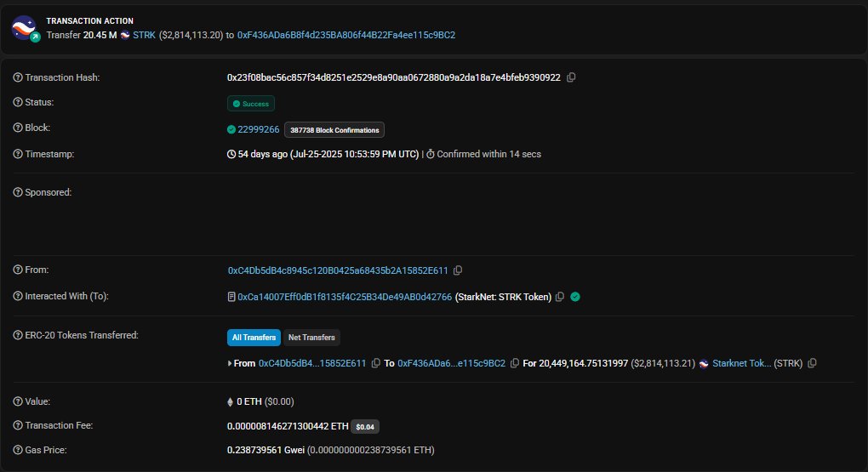This screenshot has height=472, width=868.
Task: Copy the Starknet Token address in transfer row
Action: coord(812,363)
